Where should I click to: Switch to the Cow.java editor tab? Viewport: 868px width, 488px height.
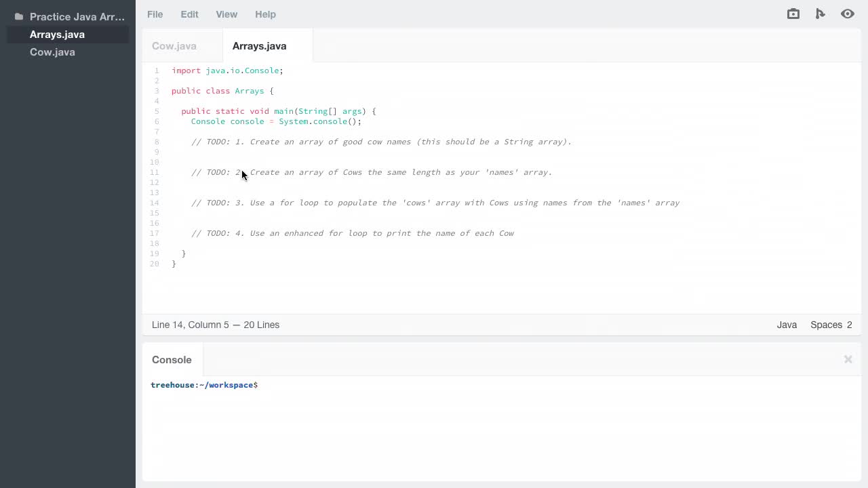coord(174,45)
